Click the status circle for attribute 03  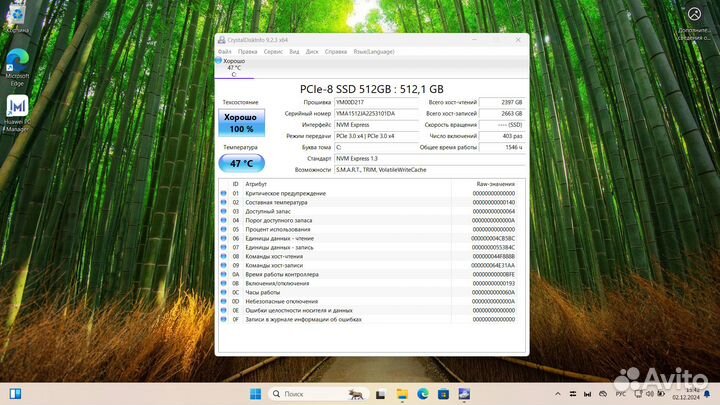click(224, 211)
